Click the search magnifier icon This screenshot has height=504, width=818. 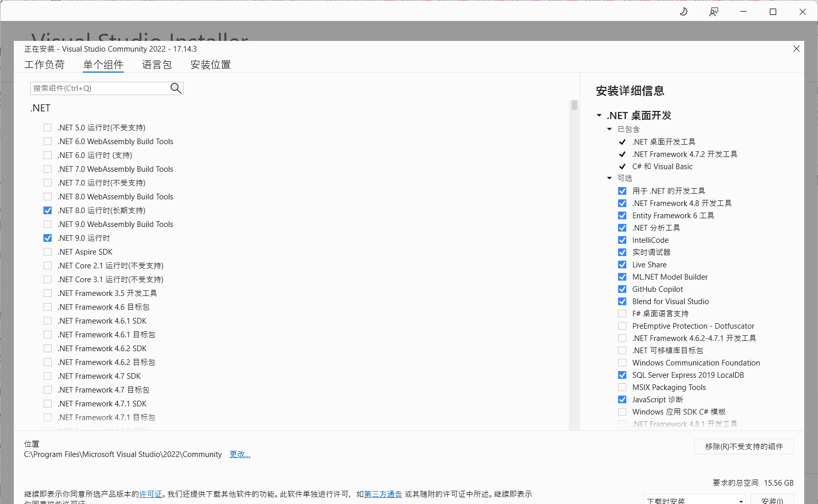pyautogui.click(x=175, y=88)
